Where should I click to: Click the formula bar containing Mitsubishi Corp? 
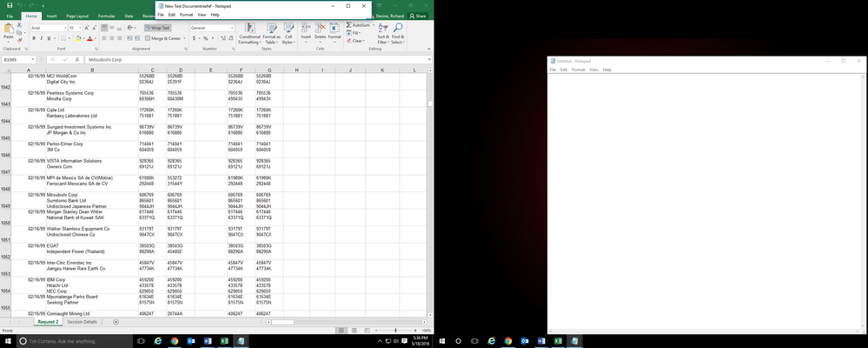coord(257,59)
